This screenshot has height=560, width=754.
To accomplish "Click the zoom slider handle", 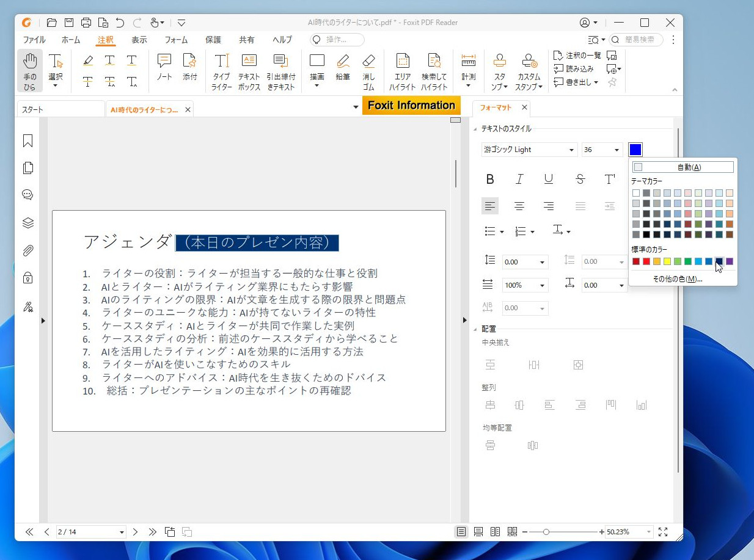I will pos(546,532).
